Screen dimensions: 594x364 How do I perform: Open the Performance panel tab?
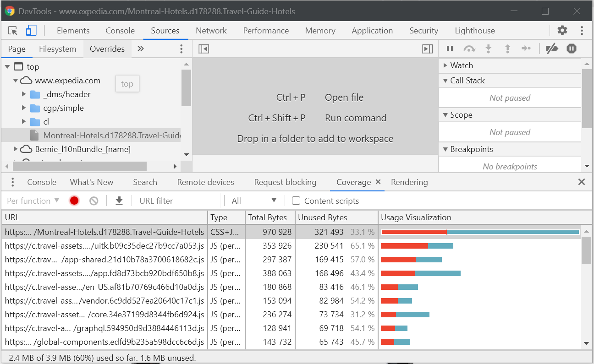[266, 31]
